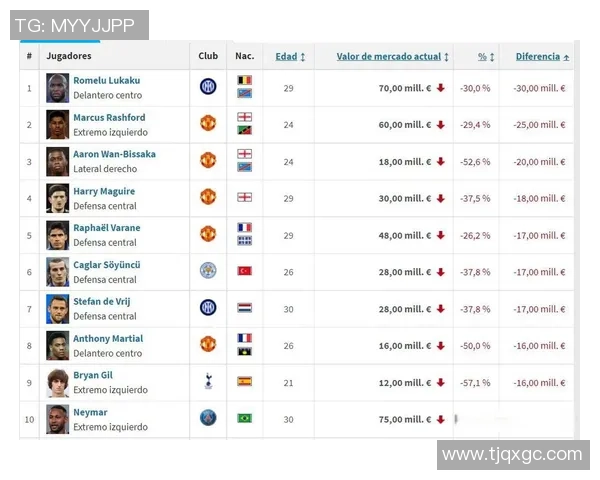This screenshot has width=600, height=480.
Task: Click Brazil flag in Neymar row
Action: point(244,418)
